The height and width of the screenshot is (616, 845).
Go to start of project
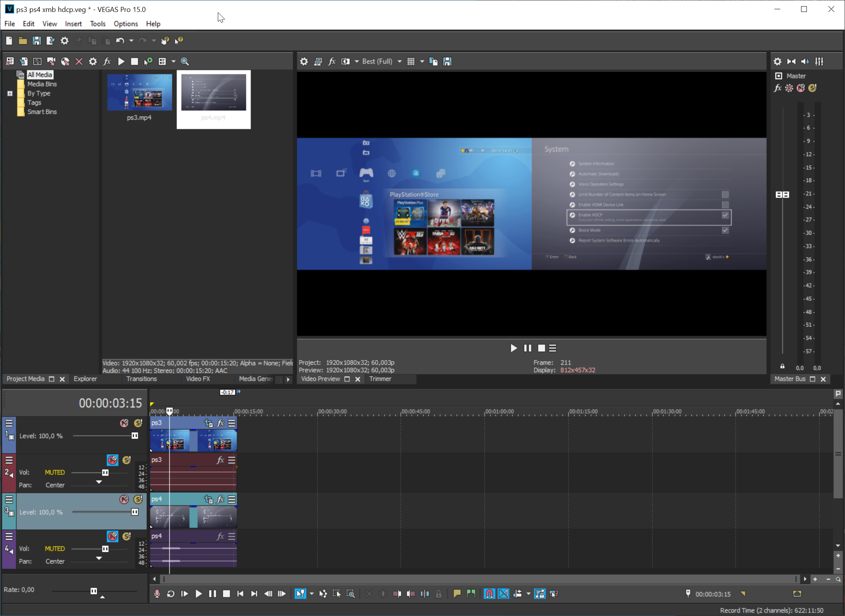(x=240, y=594)
